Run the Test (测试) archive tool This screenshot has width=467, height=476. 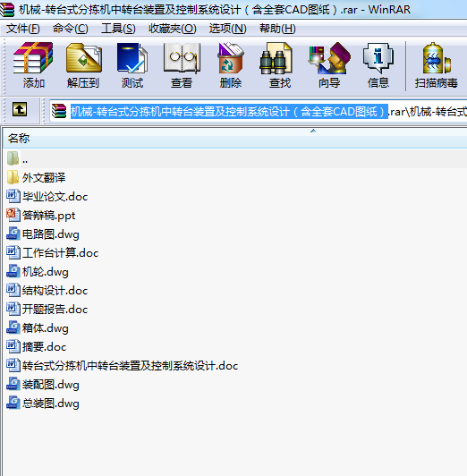point(132,58)
